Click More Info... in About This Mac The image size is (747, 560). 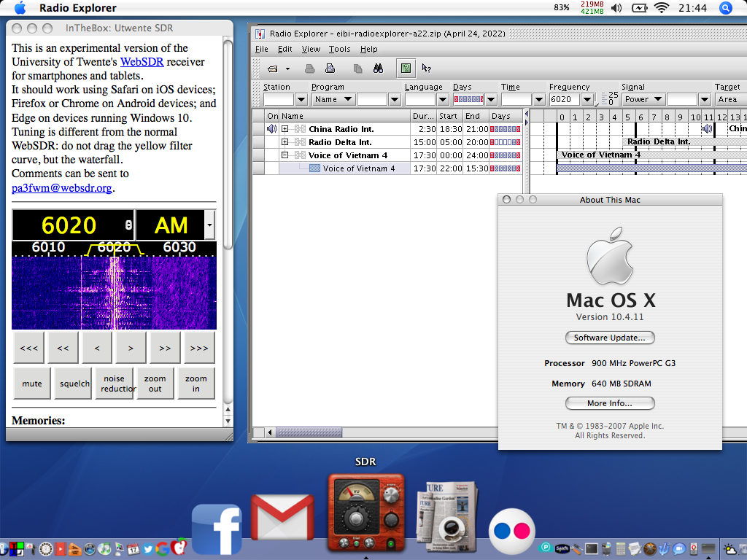(610, 403)
